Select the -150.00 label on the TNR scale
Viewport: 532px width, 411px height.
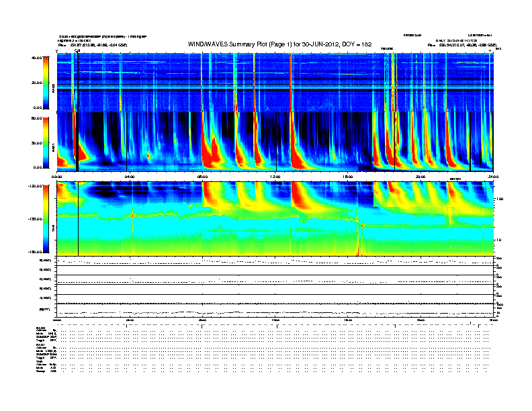tap(35, 252)
